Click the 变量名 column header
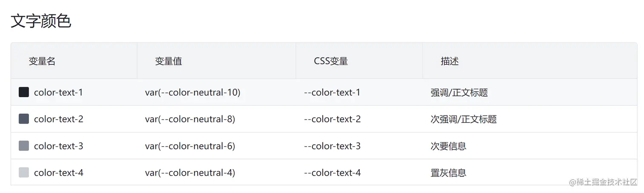 [42, 61]
